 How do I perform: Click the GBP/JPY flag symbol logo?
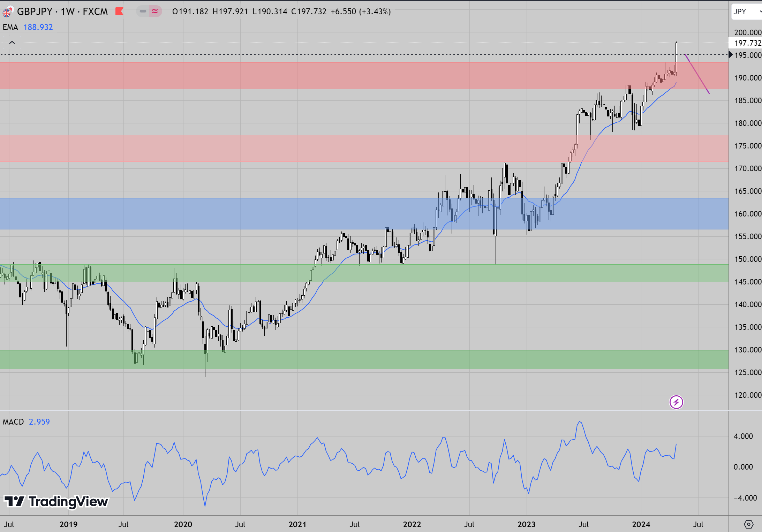pos(7,12)
